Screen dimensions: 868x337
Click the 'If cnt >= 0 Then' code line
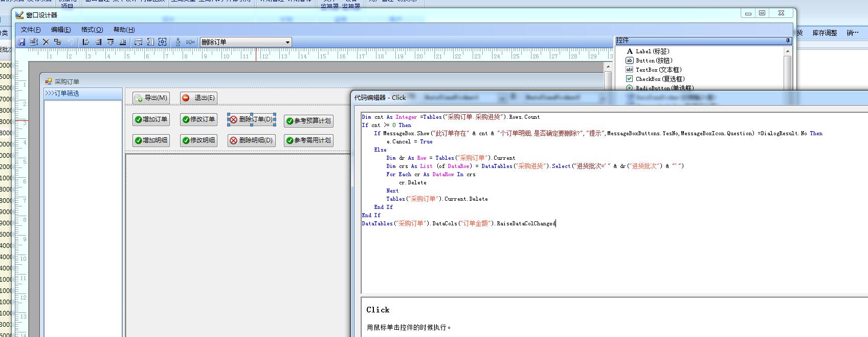[386, 125]
